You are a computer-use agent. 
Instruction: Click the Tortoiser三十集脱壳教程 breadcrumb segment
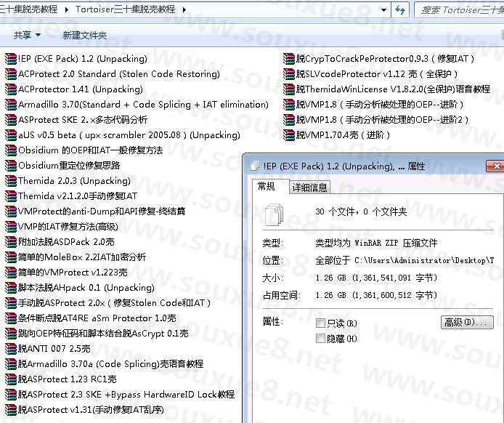tap(126, 9)
